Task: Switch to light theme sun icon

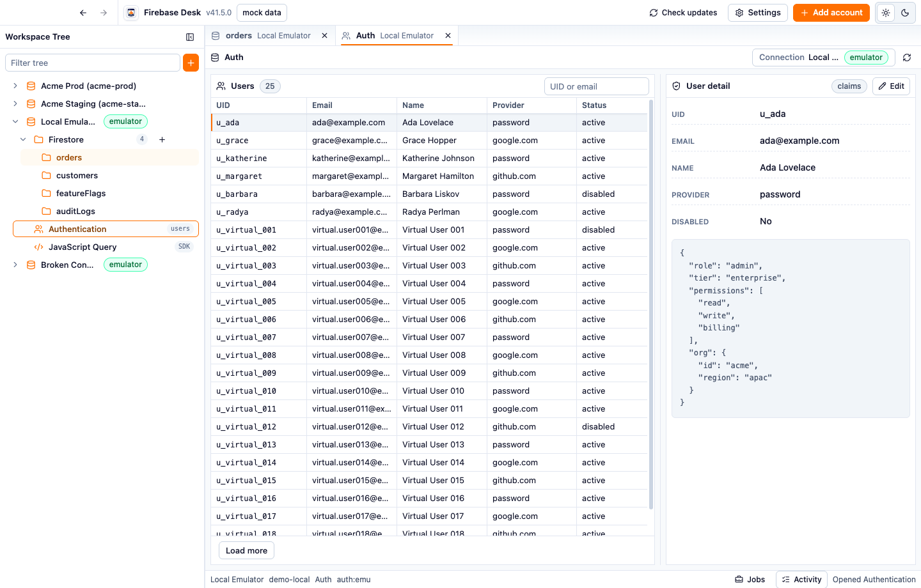Action: pos(886,13)
